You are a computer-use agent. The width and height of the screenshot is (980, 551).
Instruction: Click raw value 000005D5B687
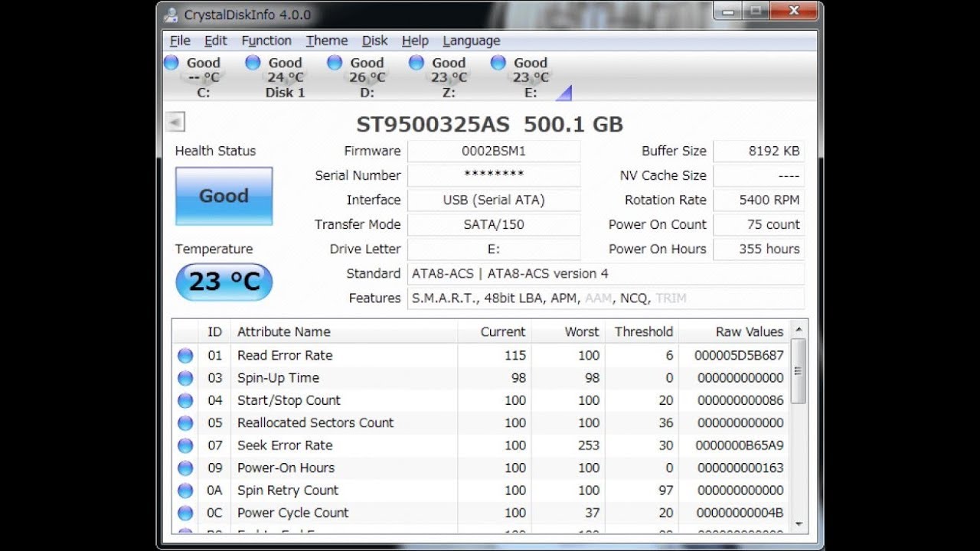(739, 355)
